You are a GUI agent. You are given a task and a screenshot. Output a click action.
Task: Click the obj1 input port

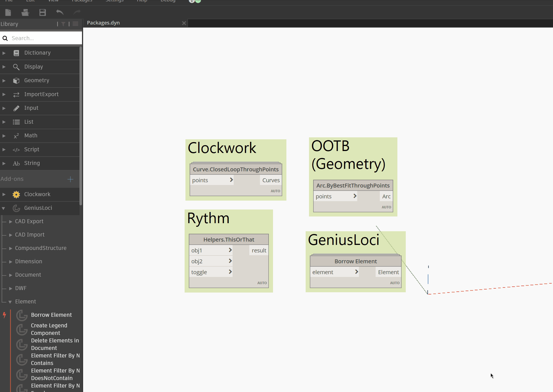click(x=211, y=250)
